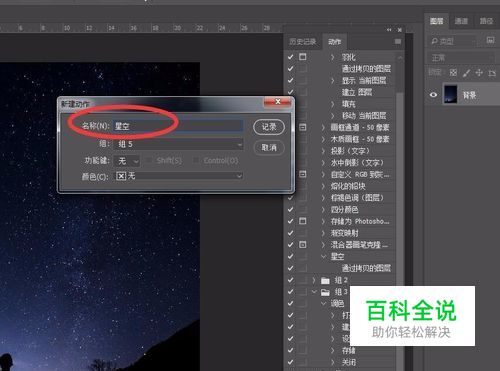Click the search magnifier in Layers filter
This screenshot has height=371, width=500.
point(434,41)
